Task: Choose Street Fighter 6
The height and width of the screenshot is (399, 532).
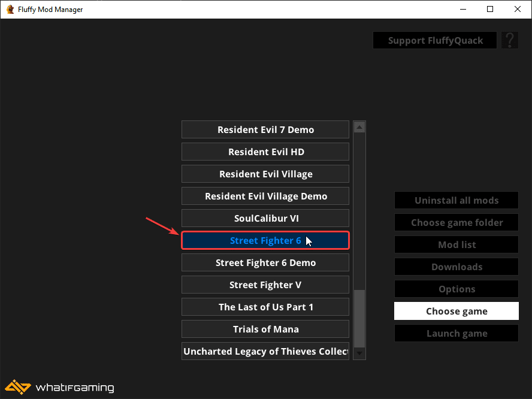Action: [x=265, y=241]
